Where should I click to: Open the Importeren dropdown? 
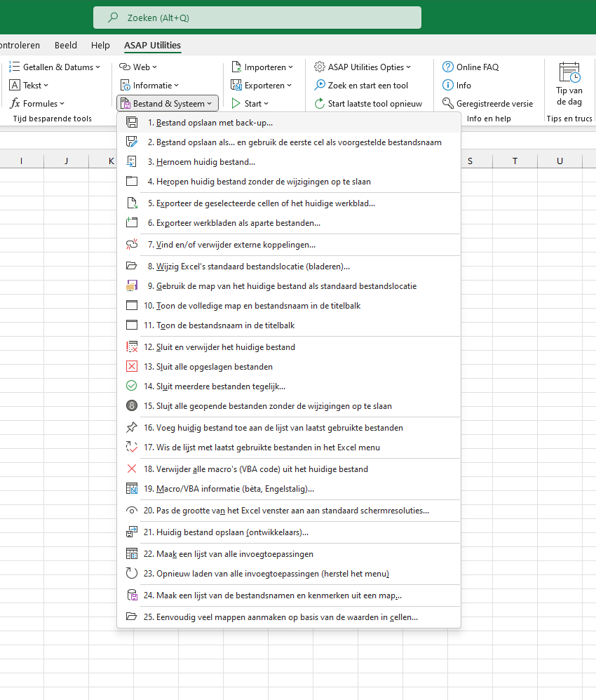(x=262, y=67)
